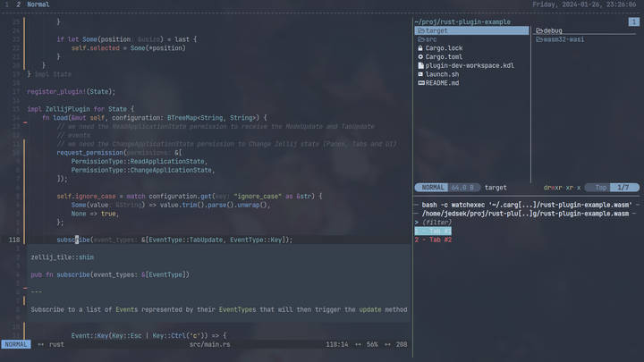Select the target folder icon
644x362 pixels.
421,30
